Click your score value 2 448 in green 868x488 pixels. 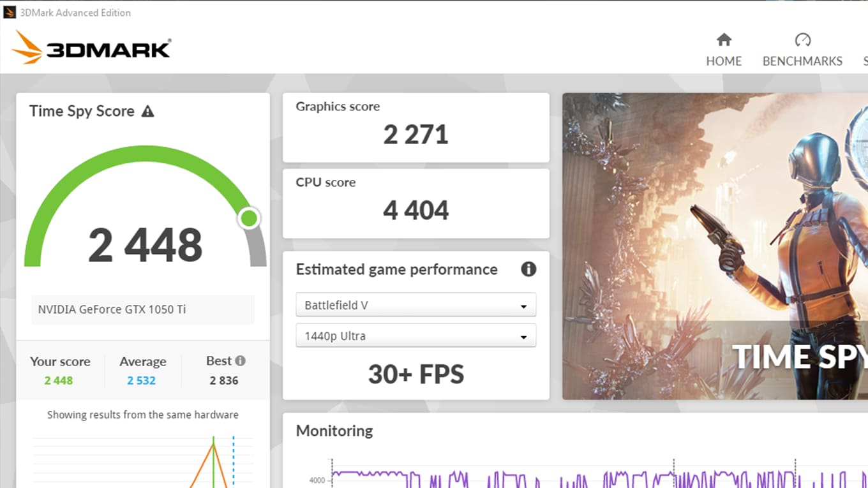(59, 381)
